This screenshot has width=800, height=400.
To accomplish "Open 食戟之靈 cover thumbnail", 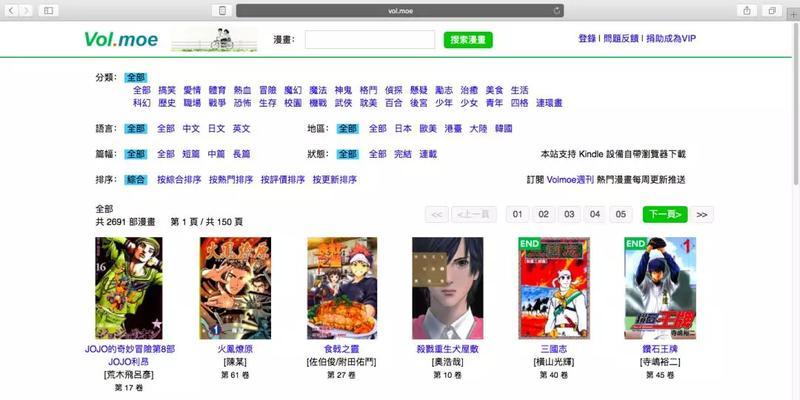I will [342, 288].
